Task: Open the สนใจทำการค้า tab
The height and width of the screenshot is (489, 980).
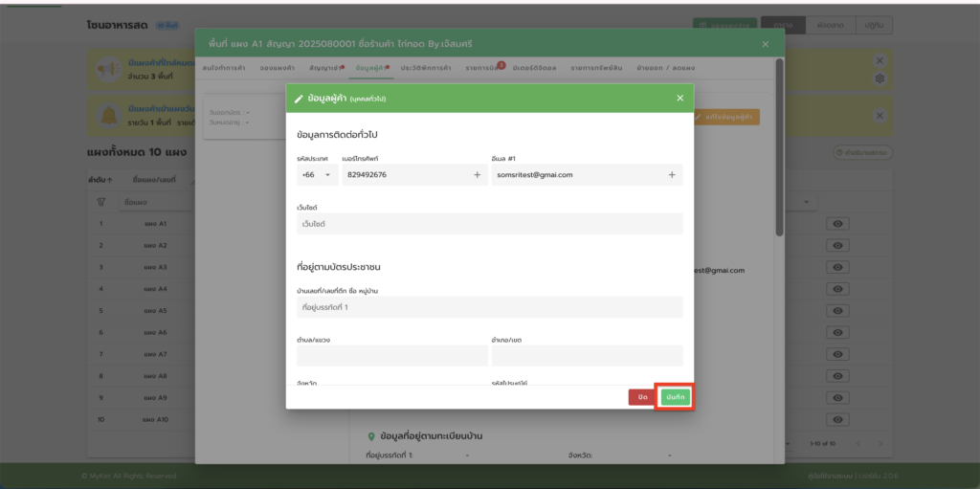Action: [x=223, y=68]
